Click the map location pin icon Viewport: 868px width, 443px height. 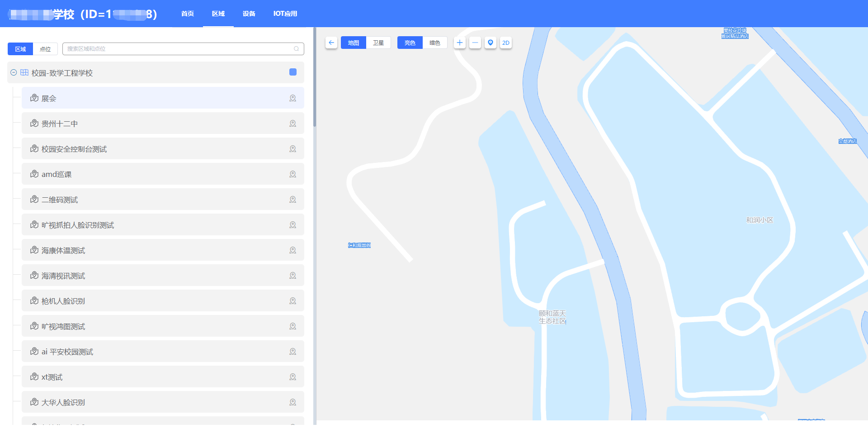(x=491, y=43)
